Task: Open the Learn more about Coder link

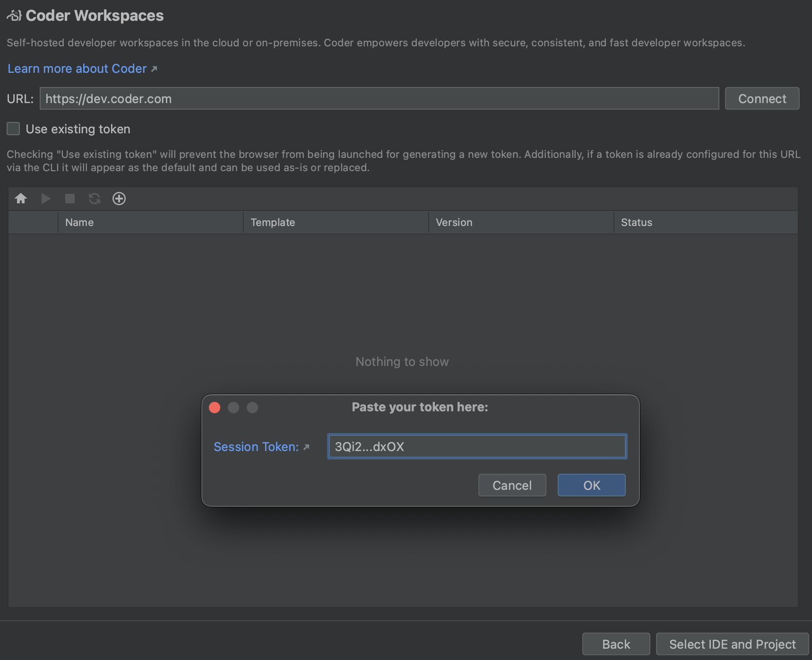Action: (82, 69)
